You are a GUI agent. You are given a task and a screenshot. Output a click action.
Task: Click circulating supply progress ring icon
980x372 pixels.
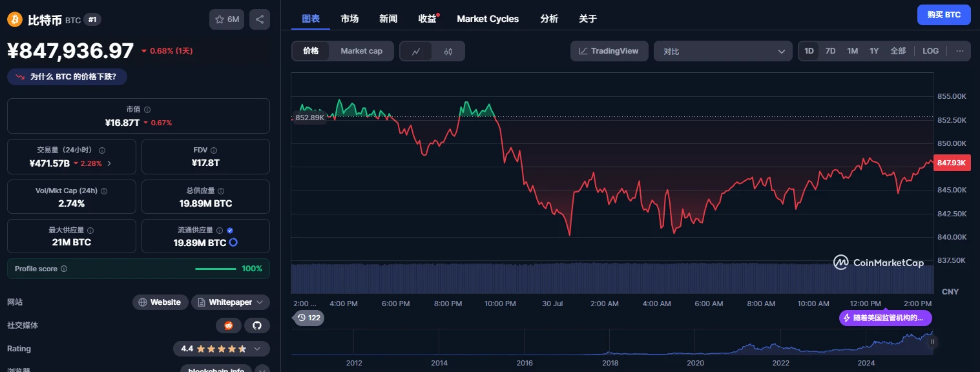pyautogui.click(x=233, y=243)
